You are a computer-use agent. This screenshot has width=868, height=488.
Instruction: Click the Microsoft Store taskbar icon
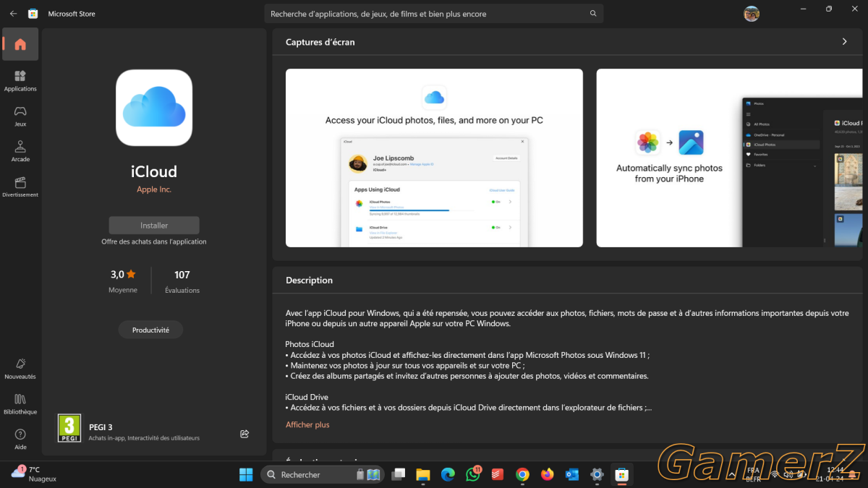click(621, 474)
